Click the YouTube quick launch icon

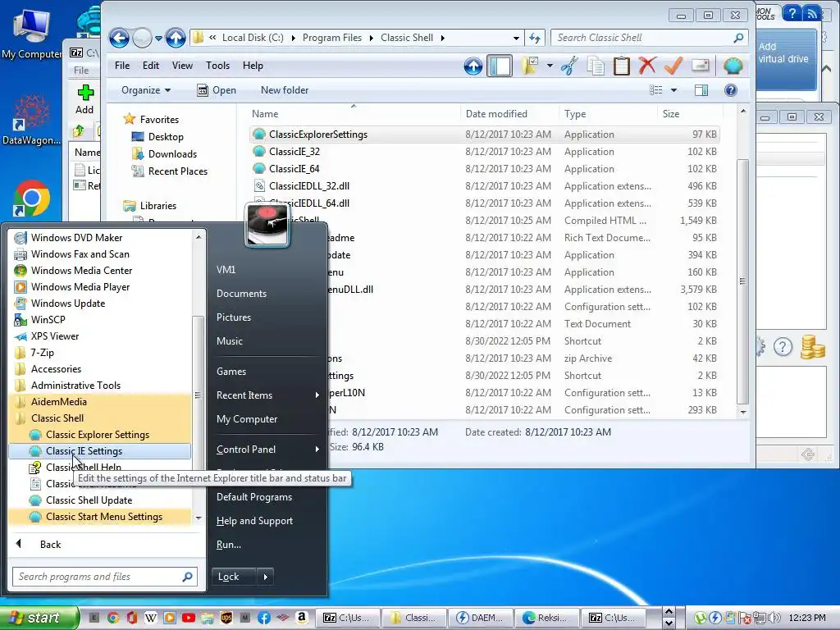coord(188,618)
